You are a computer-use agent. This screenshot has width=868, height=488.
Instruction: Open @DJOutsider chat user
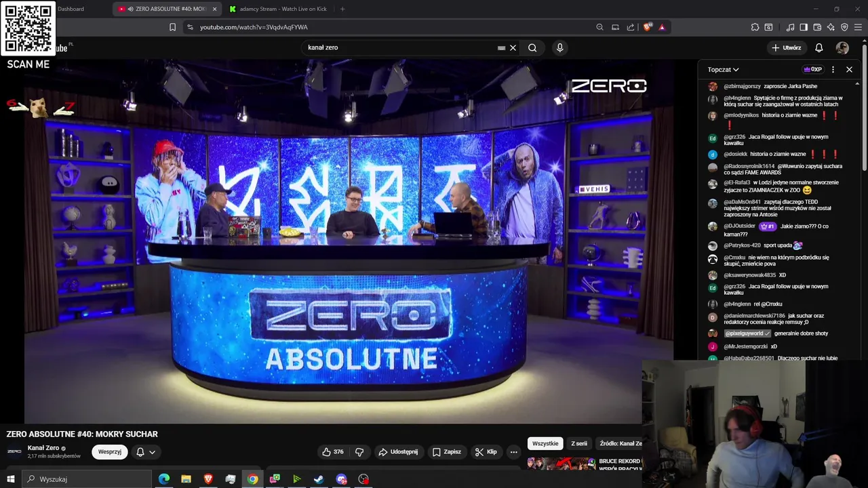[x=739, y=226]
